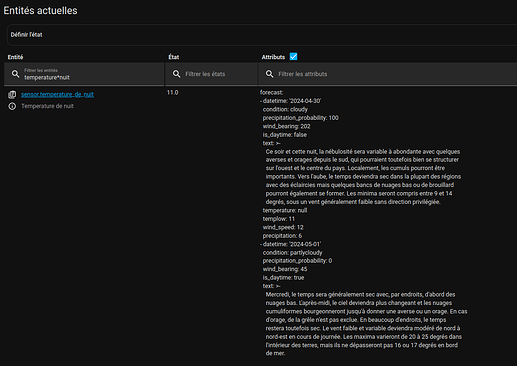Click the datetime '2024-05-01' attribute line
517x366 pixels.
pyautogui.click(x=291, y=244)
